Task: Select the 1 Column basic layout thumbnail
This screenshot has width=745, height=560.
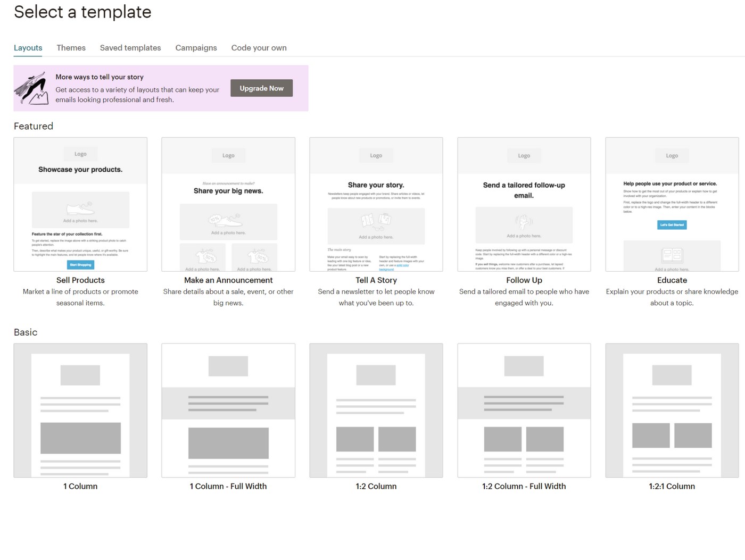Action: [x=80, y=410]
